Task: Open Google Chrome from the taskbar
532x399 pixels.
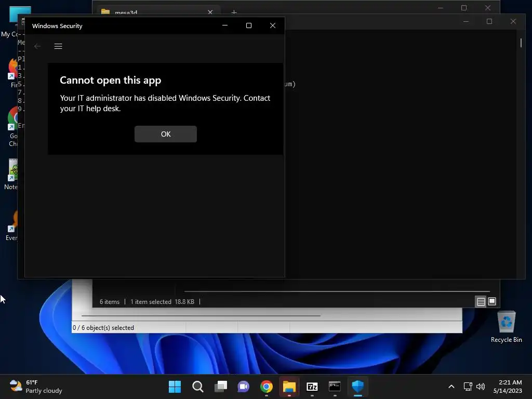Action: 267,387
